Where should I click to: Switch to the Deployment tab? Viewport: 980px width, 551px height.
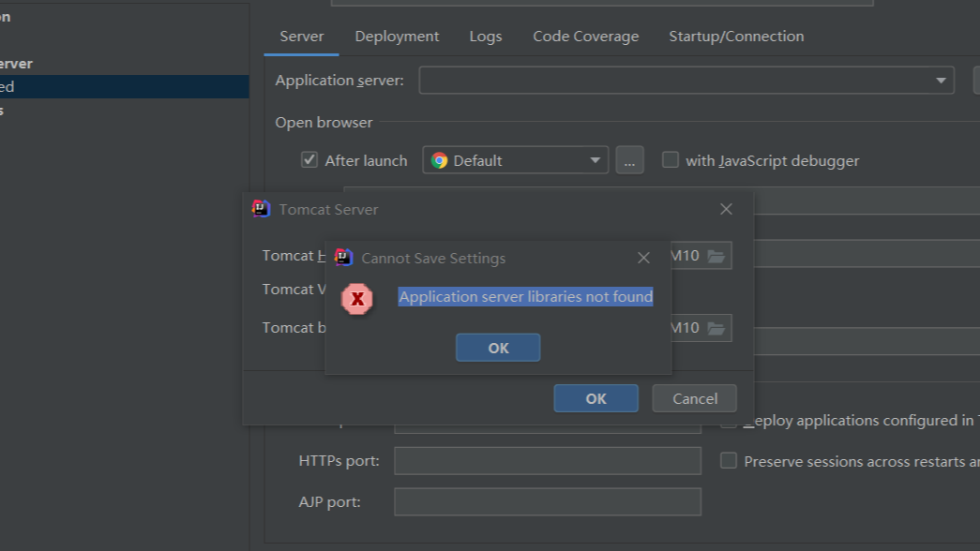(x=396, y=36)
